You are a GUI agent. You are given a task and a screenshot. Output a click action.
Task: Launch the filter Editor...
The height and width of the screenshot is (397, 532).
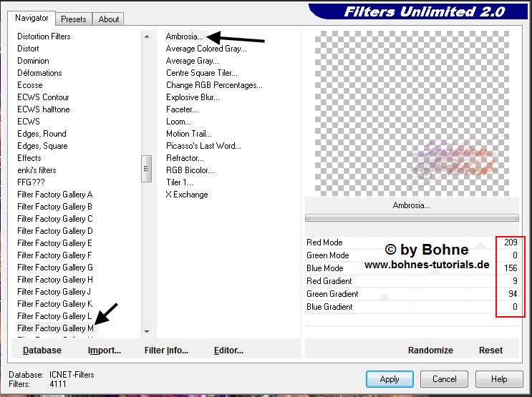click(228, 351)
